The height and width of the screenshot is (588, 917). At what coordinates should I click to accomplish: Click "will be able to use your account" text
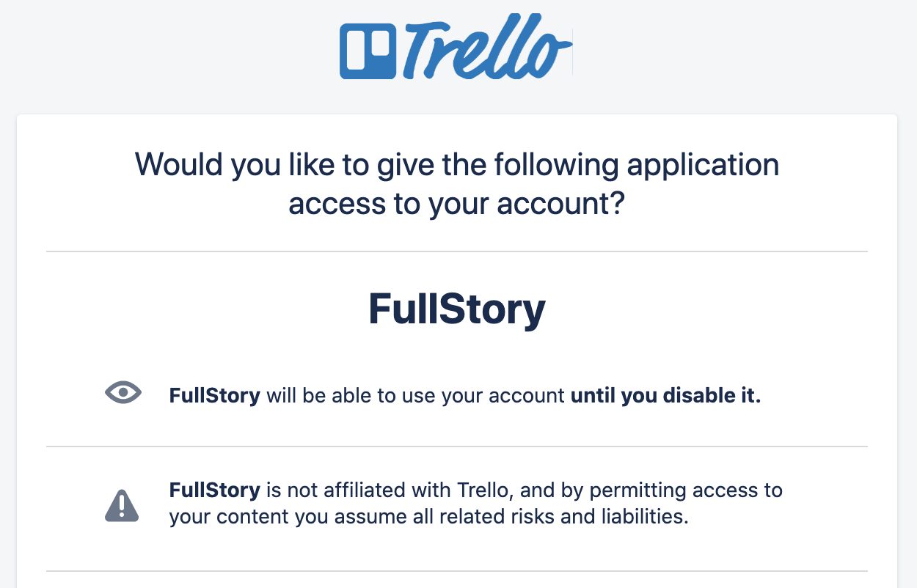coord(415,397)
